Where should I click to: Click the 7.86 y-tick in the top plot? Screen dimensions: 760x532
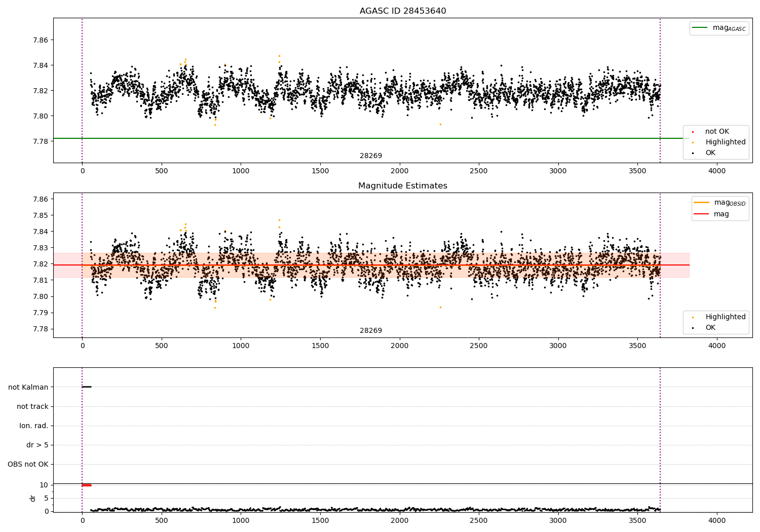tap(41, 41)
